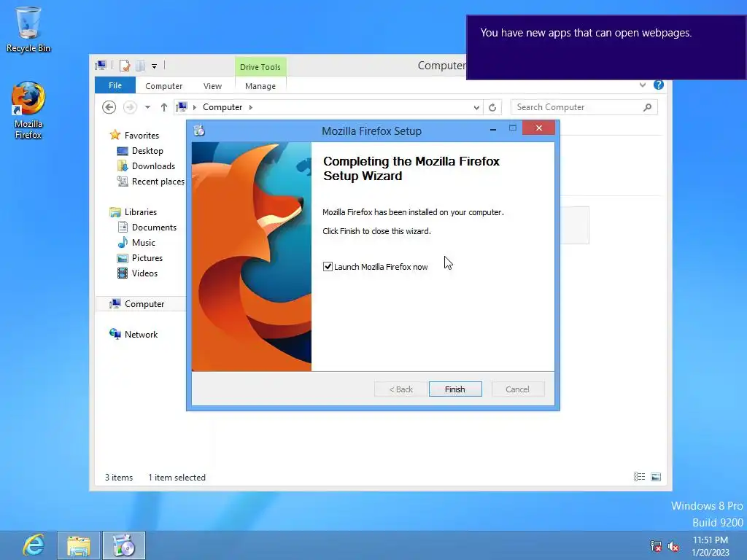Click the setup dialog title bar icon
This screenshot has height=560, width=747.
[x=199, y=131]
